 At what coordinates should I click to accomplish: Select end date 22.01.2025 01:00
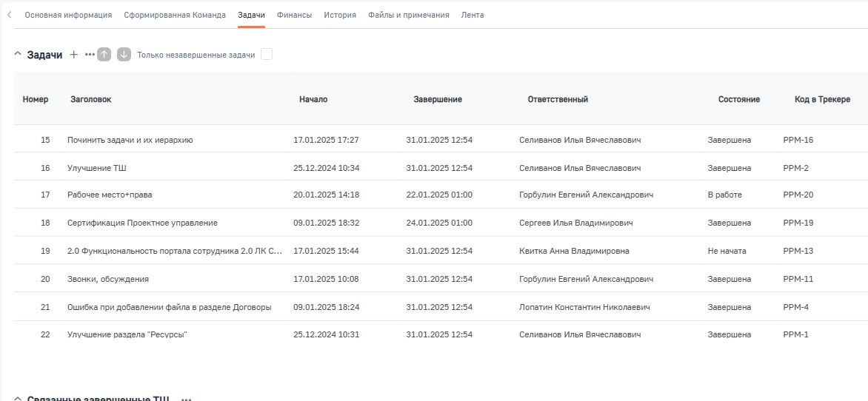439,195
